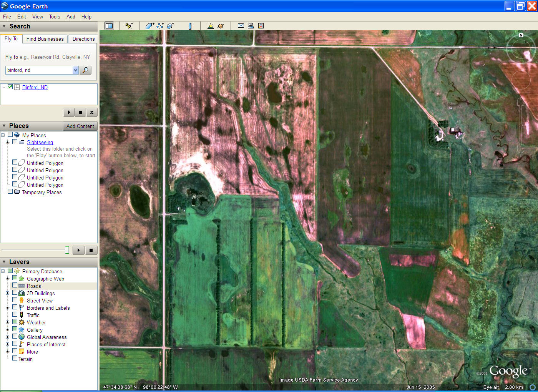Click the Places opacity slider handle
The width and height of the screenshot is (538, 392).
(67, 250)
